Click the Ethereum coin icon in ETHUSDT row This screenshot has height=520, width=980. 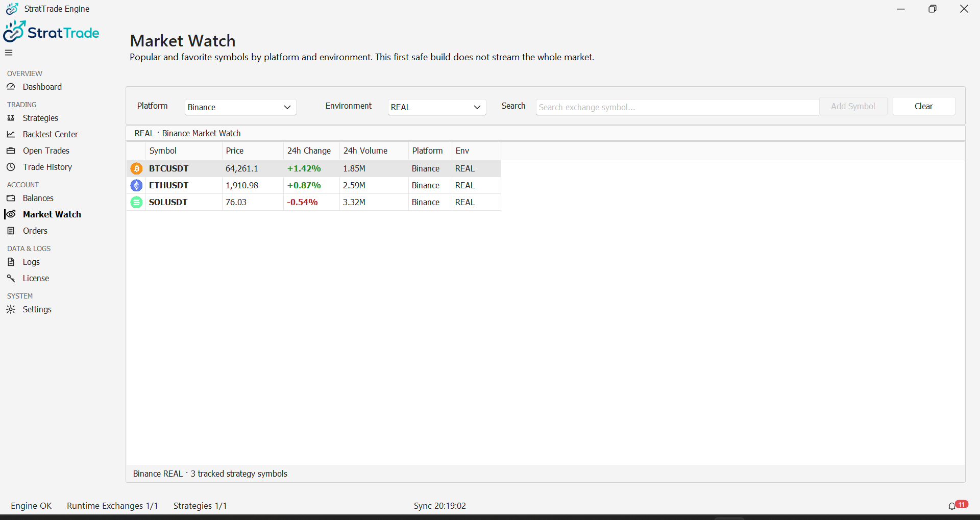(136, 185)
